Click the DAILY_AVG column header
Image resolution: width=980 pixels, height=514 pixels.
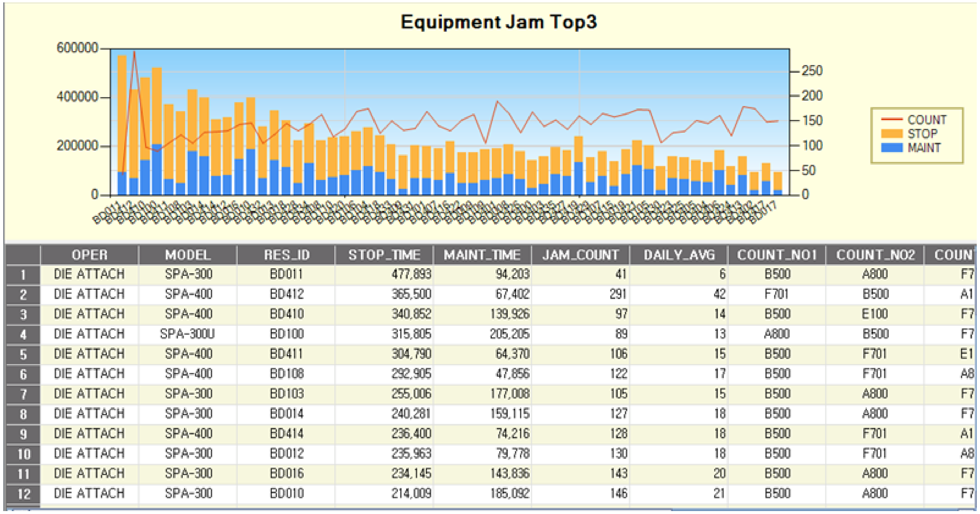679,255
